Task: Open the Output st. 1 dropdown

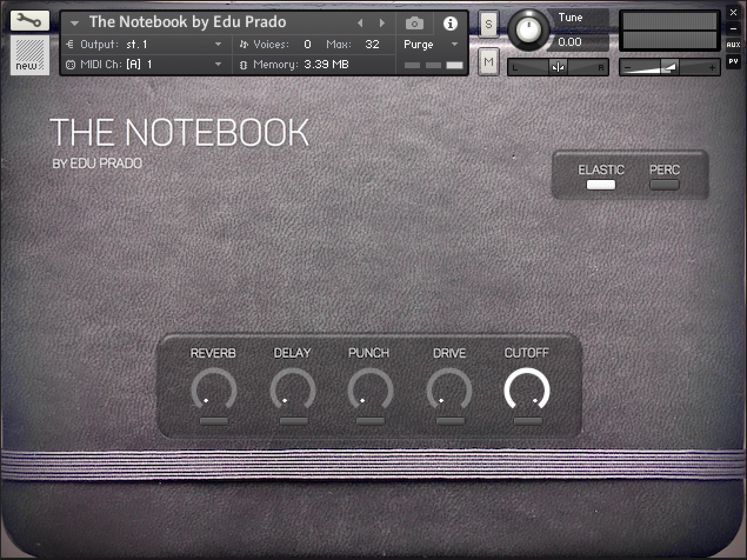Action: [x=218, y=45]
